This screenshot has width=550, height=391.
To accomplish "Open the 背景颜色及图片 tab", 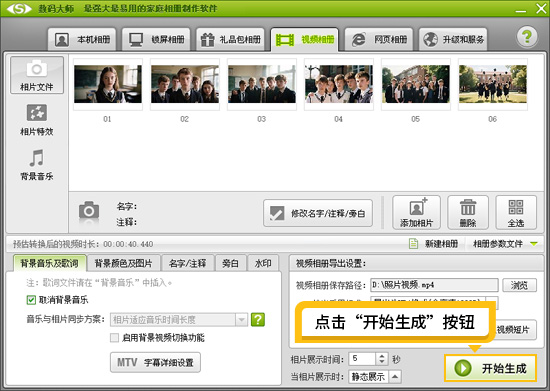I will tap(123, 263).
